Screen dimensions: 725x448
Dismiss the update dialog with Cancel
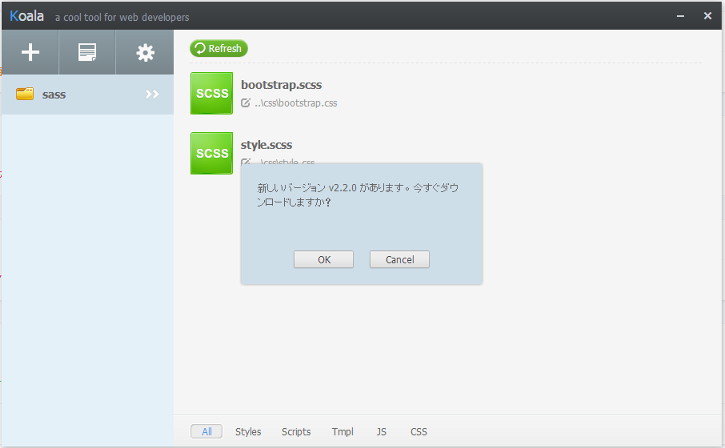click(399, 259)
